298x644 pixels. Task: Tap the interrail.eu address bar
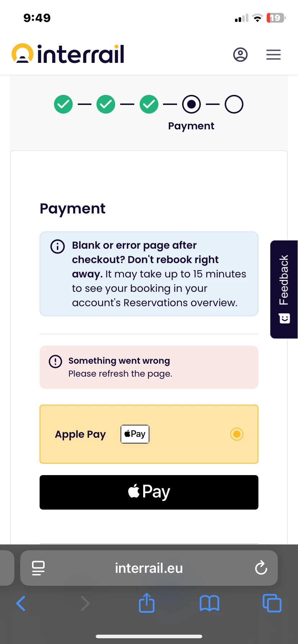(x=149, y=568)
